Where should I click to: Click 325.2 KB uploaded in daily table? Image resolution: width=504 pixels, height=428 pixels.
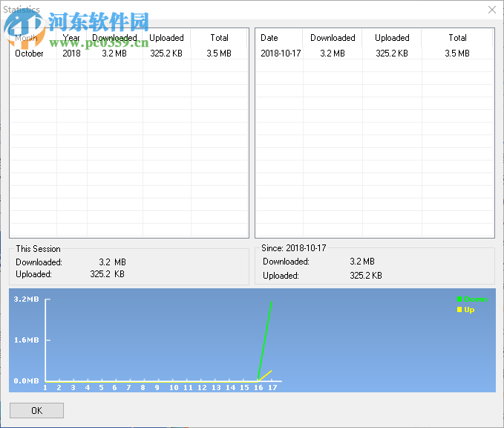coord(392,53)
